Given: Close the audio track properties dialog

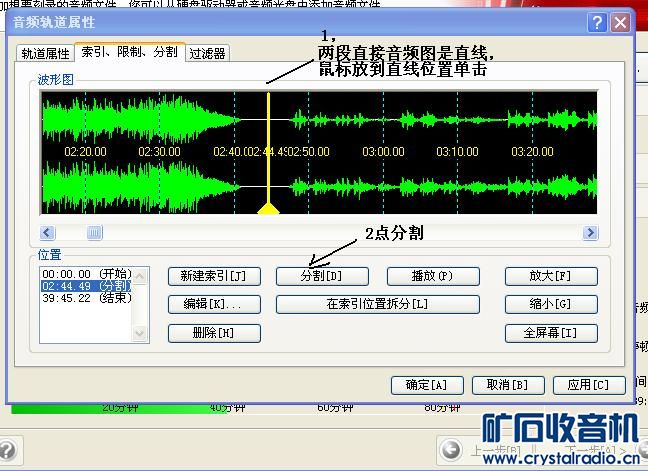Looking at the screenshot, I should [x=620, y=22].
